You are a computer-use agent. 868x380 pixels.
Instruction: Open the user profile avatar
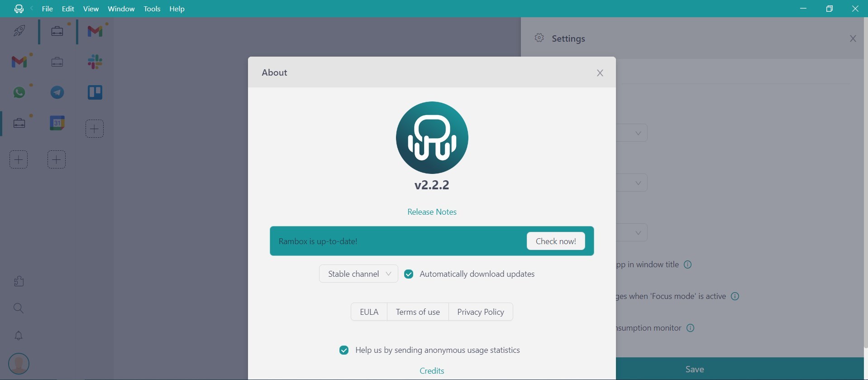click(x=19, y=364)
